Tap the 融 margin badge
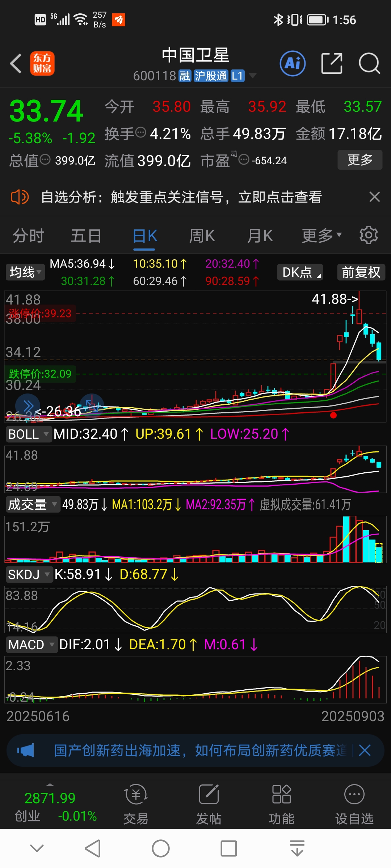This screenshot has width=391, height=868. [185, 76]
